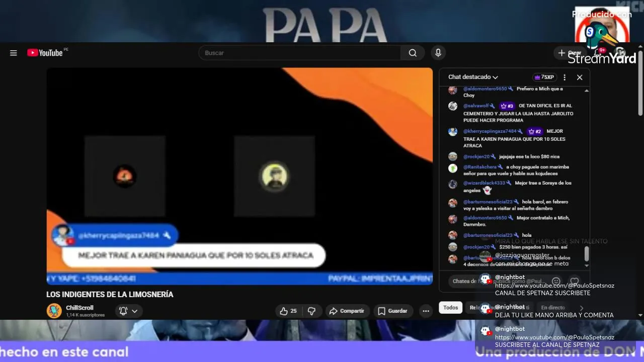This screenshot has width=644, height=362.
Task: Save the video with Guardar
Action: coord(392,311)
